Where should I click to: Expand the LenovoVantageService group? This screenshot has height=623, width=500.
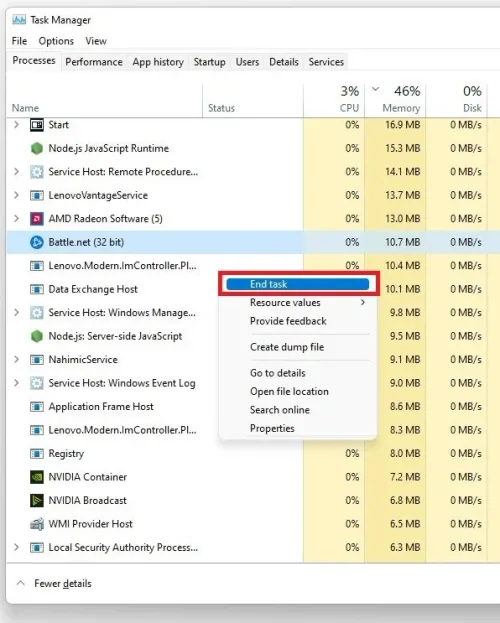[16, 195]
